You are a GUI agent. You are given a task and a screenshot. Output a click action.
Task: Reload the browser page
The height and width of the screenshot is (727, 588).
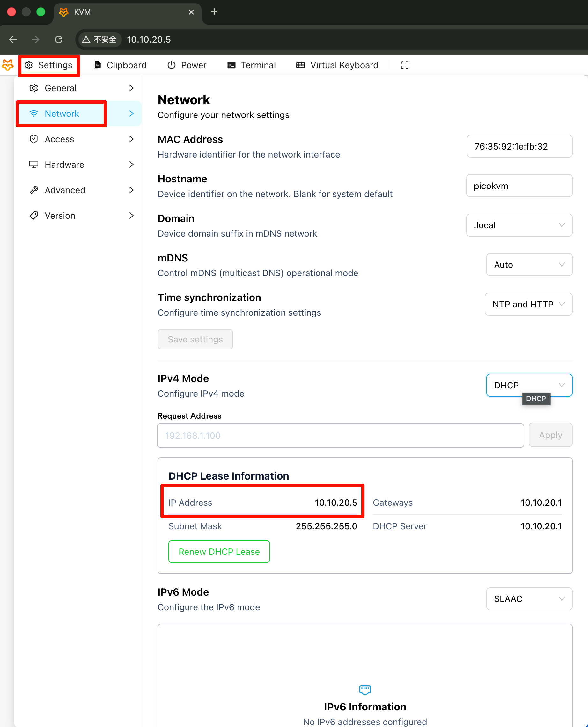59,40
